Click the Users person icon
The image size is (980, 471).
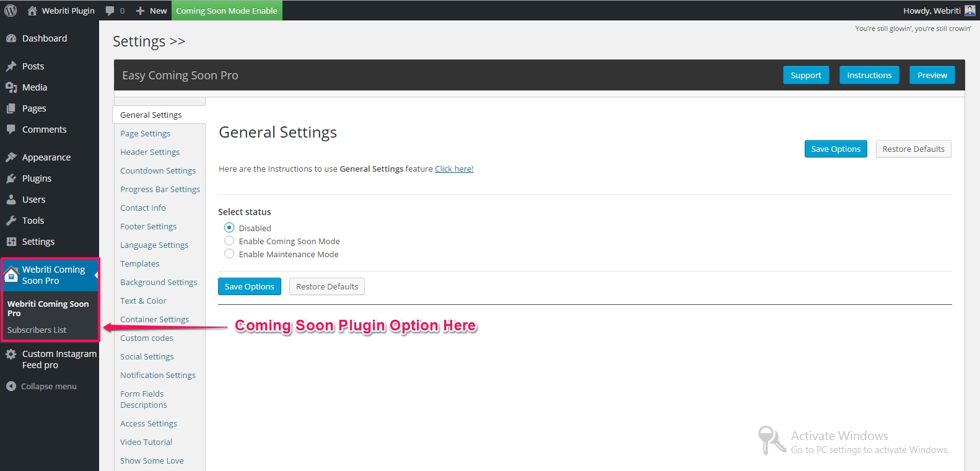point(11,200)
